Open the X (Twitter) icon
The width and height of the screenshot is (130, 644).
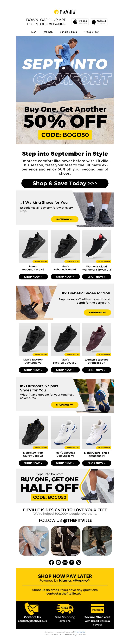click(x=72, y=562)
